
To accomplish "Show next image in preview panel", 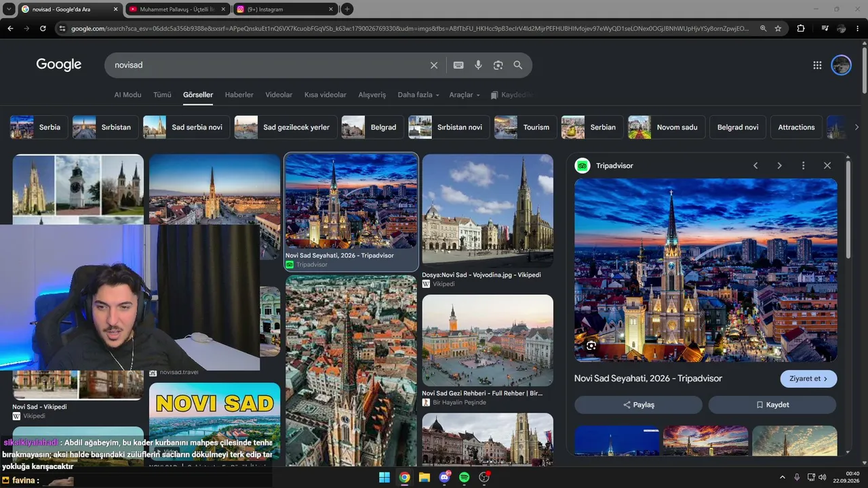I will (779, 165).
